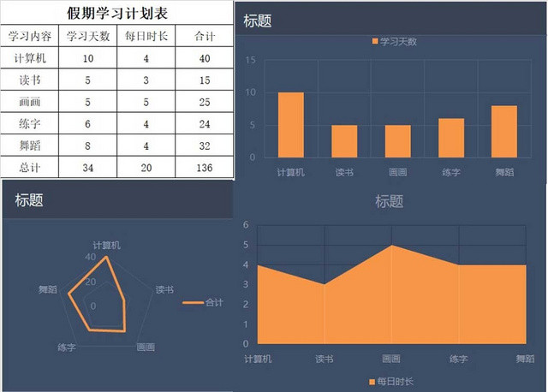
Task: Click the 舞蹈 合计 cell showing 32
Action: 205,146
